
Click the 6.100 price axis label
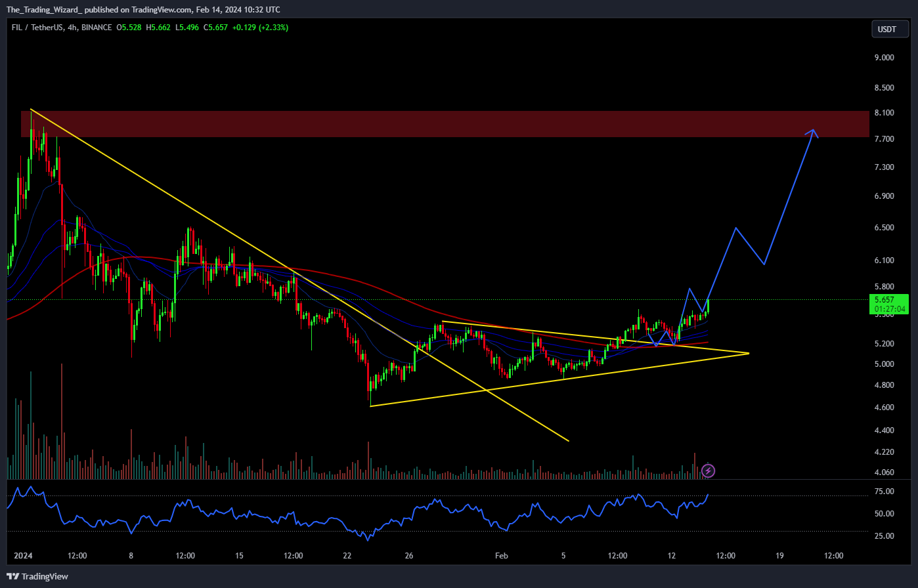coord(885,261)
